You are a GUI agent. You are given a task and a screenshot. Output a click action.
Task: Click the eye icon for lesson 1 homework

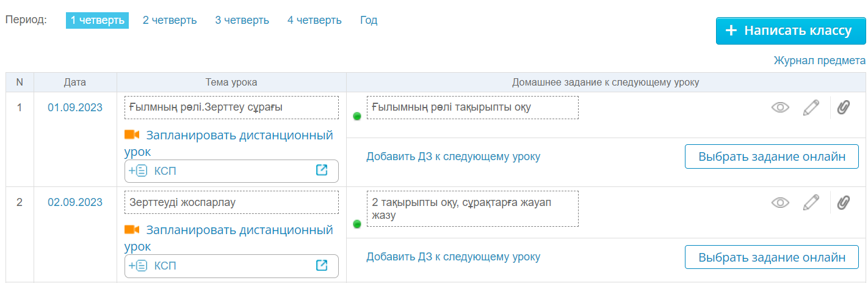point(779,108)
